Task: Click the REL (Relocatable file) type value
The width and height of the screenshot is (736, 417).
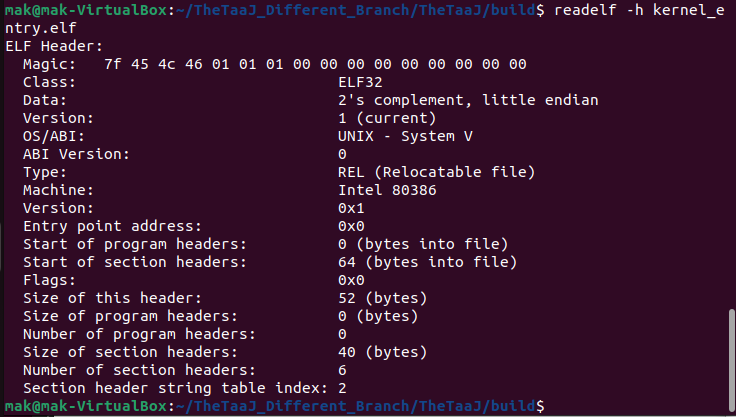Action: pyautogui.click(x=437, y=172)
